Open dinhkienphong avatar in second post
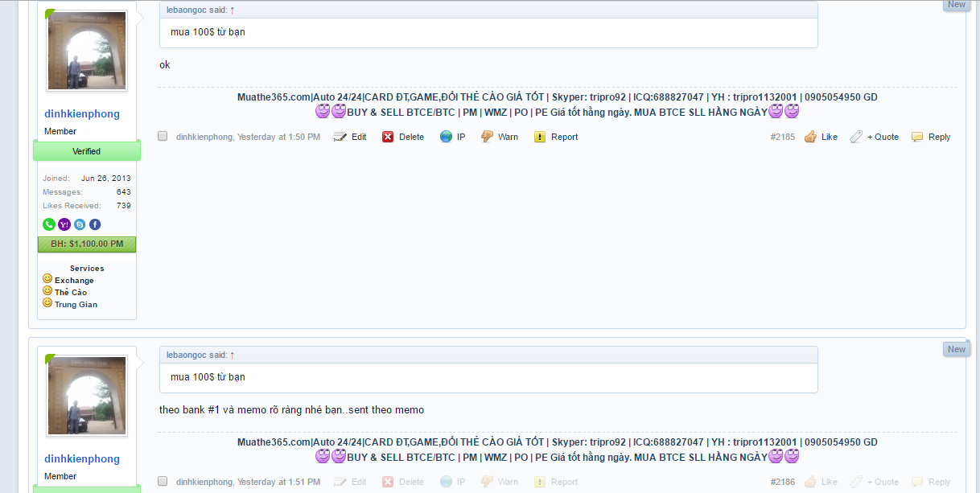This screenshot has height=493, width=980. 87,395
